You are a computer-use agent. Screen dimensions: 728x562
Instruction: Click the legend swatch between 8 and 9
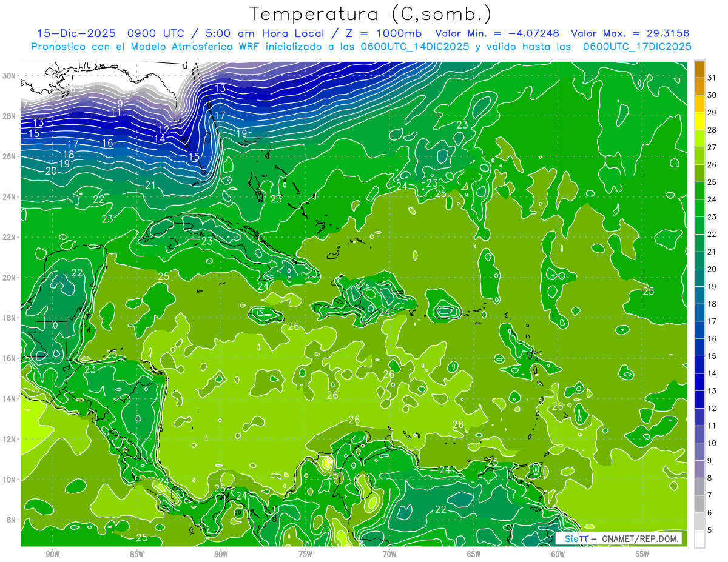click(699, 469)
